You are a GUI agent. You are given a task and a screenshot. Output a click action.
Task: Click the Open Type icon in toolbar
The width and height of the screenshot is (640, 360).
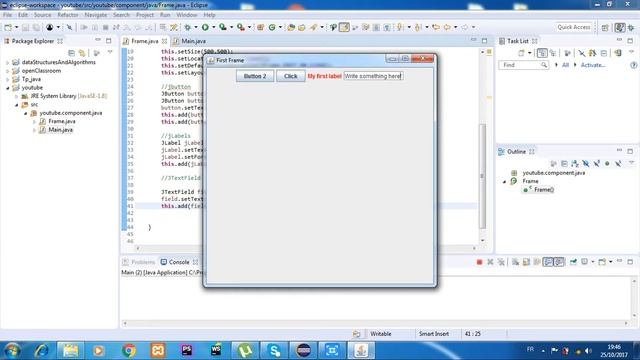[291, 27]
